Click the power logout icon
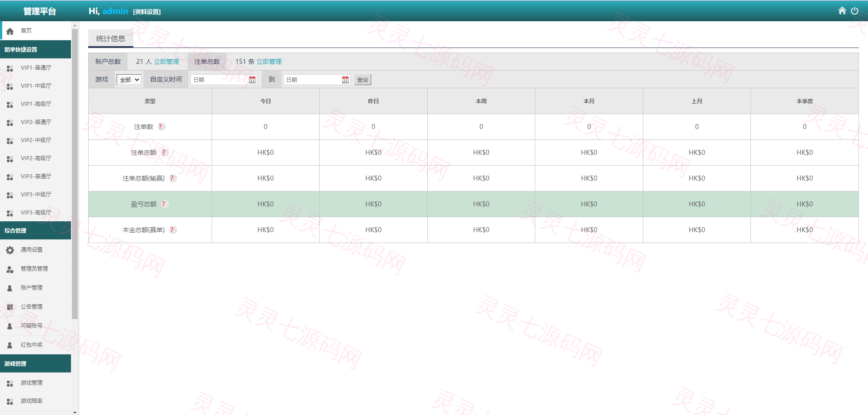 point(854,10)
